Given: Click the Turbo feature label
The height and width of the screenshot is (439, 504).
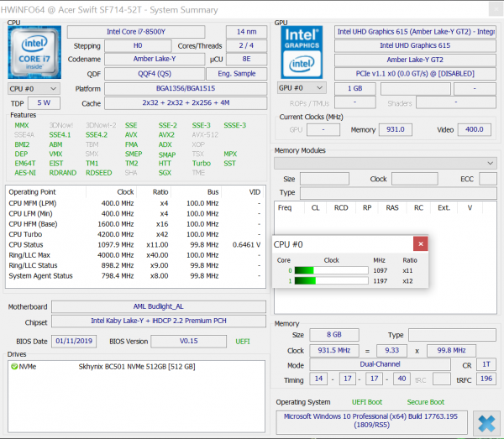Looking at the screenshot, I should [202, 164].
